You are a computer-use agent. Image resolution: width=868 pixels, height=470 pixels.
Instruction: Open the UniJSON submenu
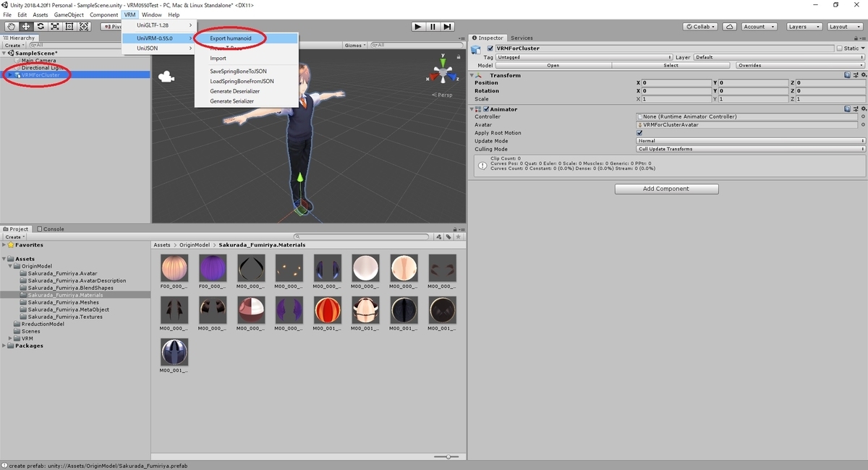[158, 48]
